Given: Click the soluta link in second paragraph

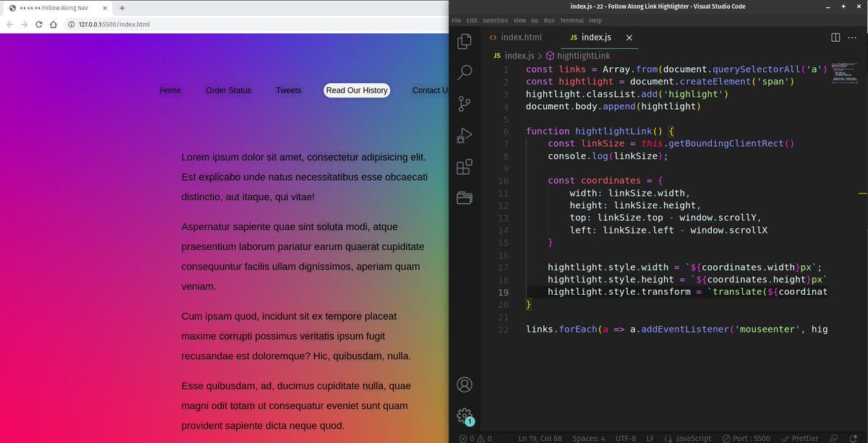Looking at the screenshot, I should [x=330, y=227].
